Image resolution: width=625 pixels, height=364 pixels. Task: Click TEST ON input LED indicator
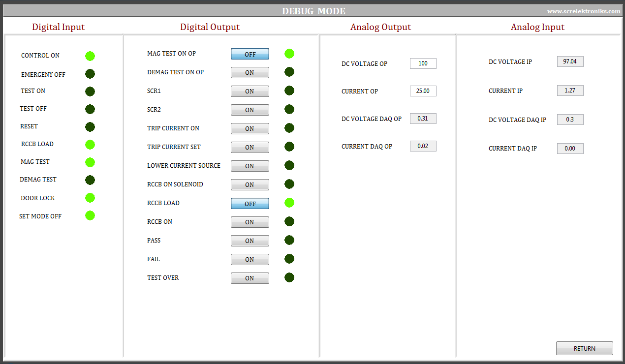pos(90,91)
